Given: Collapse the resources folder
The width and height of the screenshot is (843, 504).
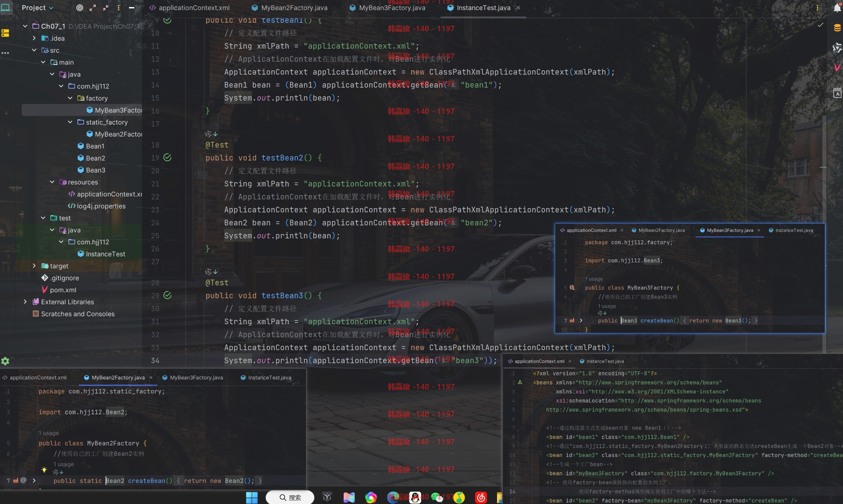Looking at the screenshot, I should [52, 182].
